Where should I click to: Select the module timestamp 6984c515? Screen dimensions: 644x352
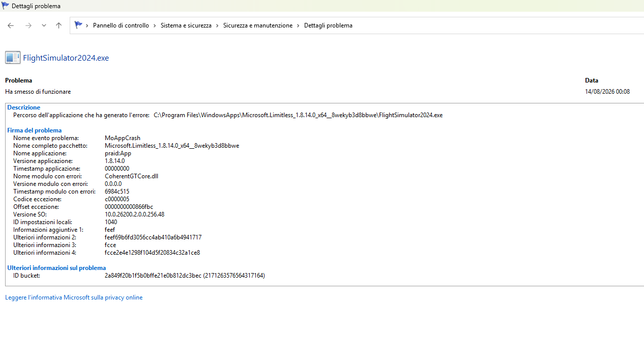(117, 192)
